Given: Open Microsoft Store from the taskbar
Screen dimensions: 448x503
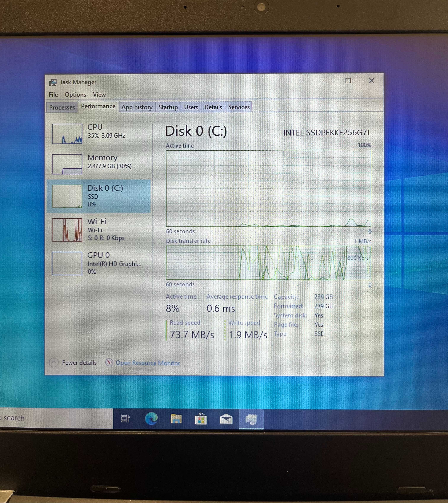Looking at the screenshot, I should 201,419.
